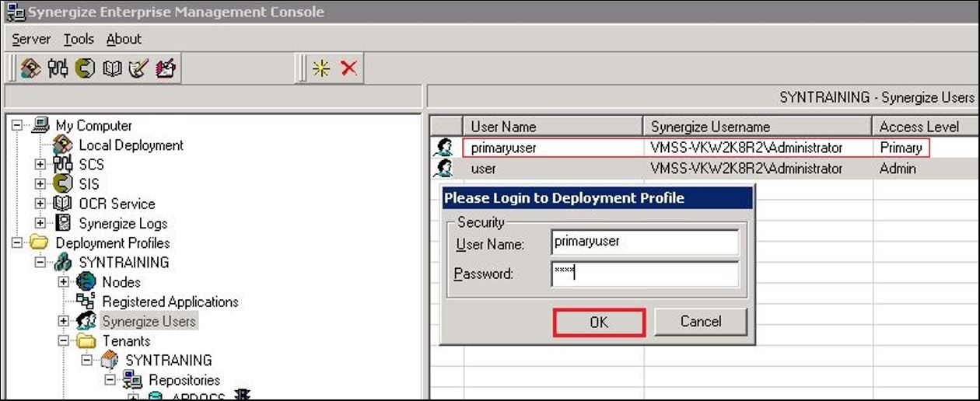Select the Local Deployment tree label
This screenshot has height=401, width=980.
131,145
